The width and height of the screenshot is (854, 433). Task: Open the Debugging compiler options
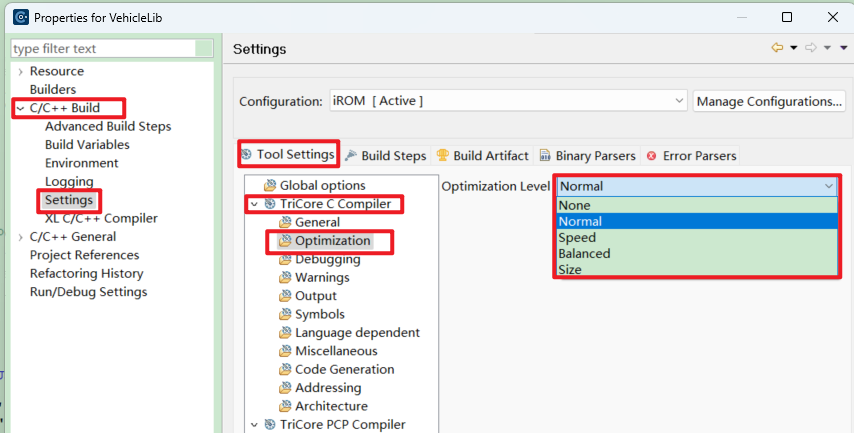(x=327, y=259)
